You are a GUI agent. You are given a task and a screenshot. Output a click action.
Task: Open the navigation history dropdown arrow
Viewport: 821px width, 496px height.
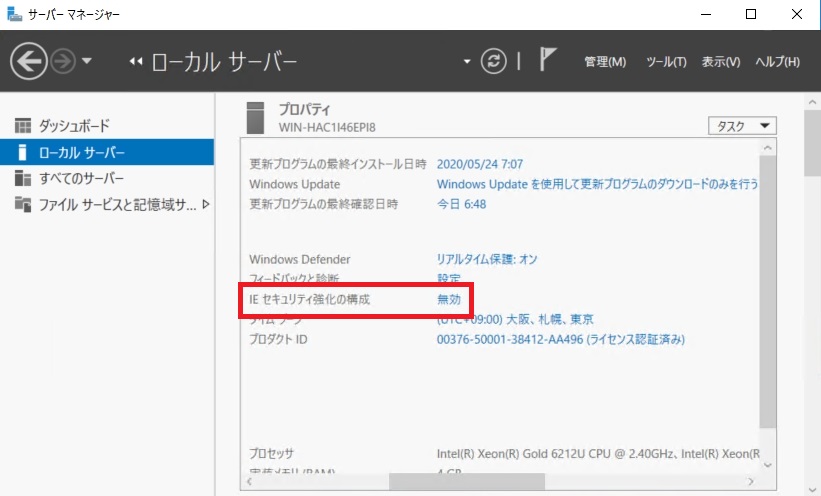coord(87,61)
